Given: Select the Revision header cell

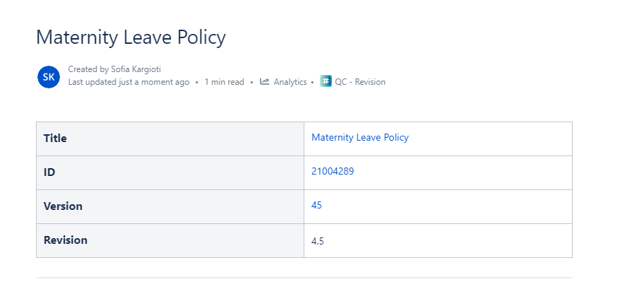Looking at the screenshot, I should pyautogui.click(x=169, y=240).
